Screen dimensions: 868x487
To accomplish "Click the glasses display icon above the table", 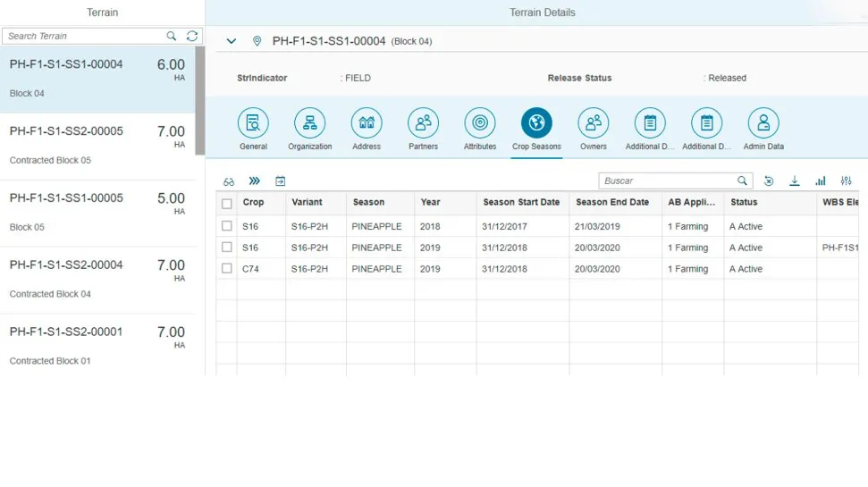I will coord(229,181).
